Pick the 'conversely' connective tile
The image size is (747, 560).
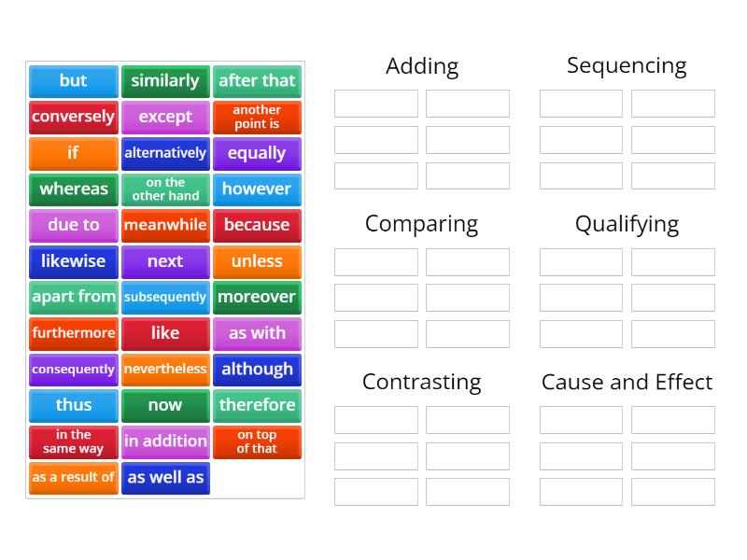coord(73,117)
